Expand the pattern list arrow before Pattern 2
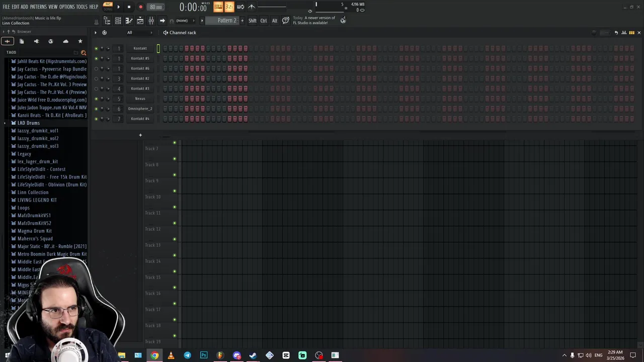Viewport: 644px width, 362px height. click(202, 21)
